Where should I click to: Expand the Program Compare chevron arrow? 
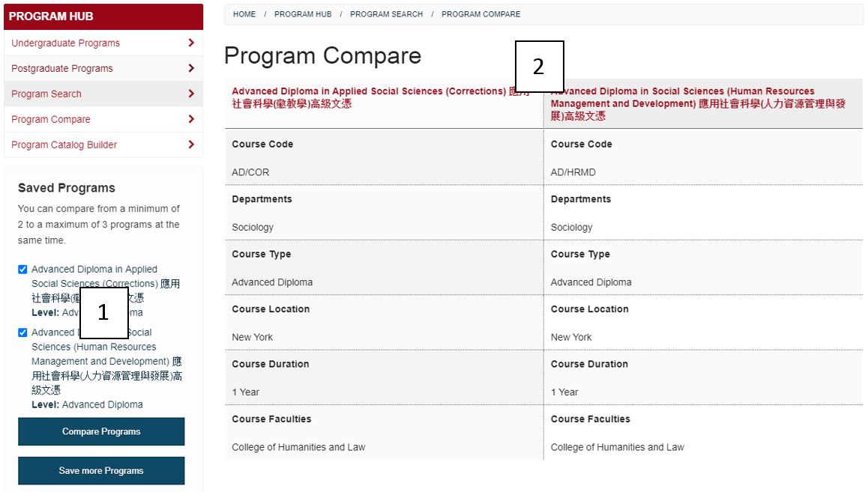[193, 119]
